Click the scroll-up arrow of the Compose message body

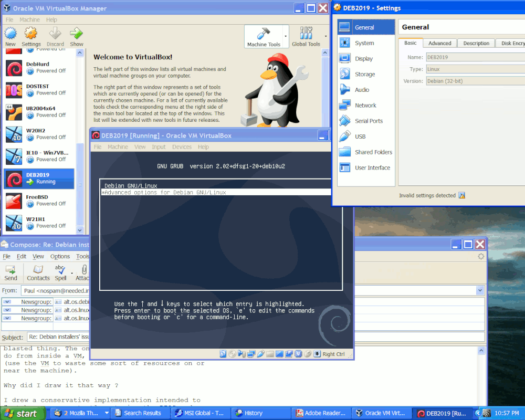[x=481, y=350]
